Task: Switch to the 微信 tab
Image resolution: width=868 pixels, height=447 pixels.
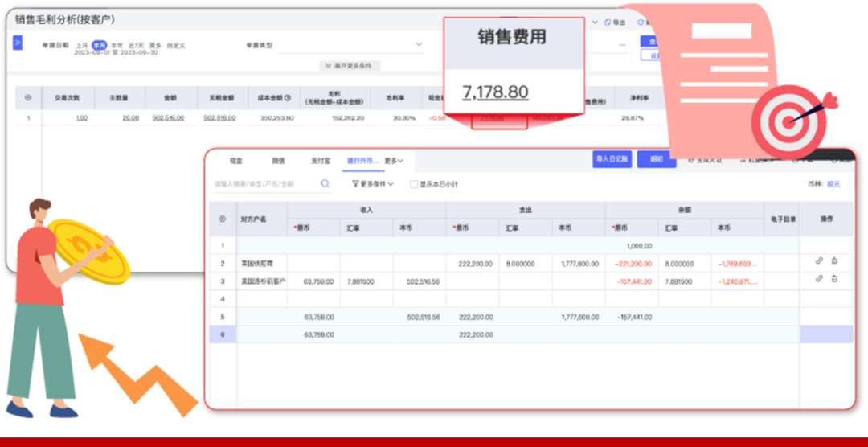Action: click(x=278, y=161)
